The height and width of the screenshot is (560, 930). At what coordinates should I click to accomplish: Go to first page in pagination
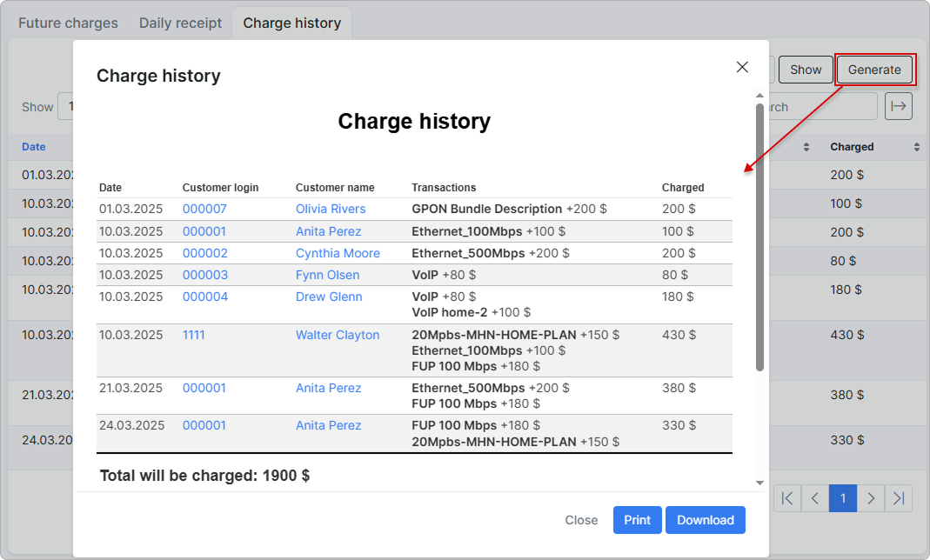click(787, 498)
